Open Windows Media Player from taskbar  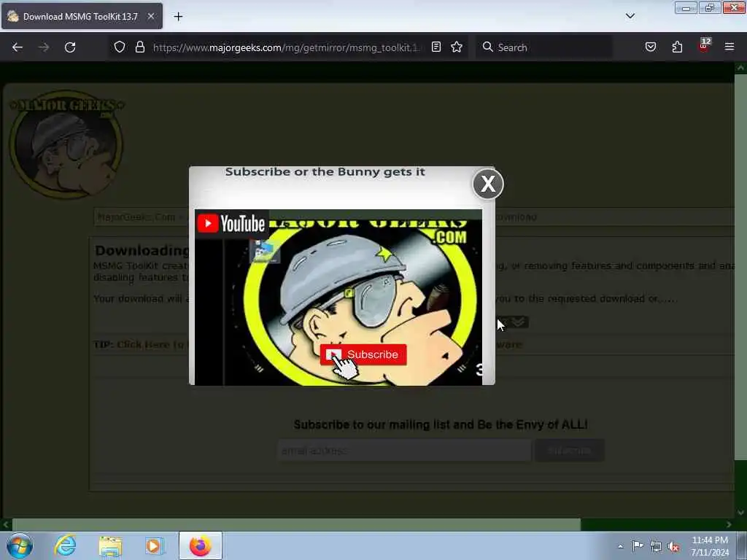[155, 545]
